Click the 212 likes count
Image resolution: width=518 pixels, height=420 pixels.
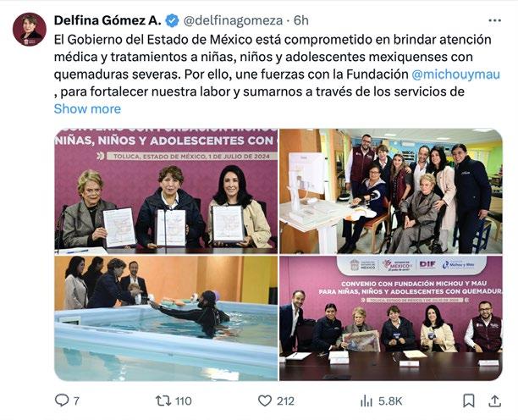tap(285, 401)
